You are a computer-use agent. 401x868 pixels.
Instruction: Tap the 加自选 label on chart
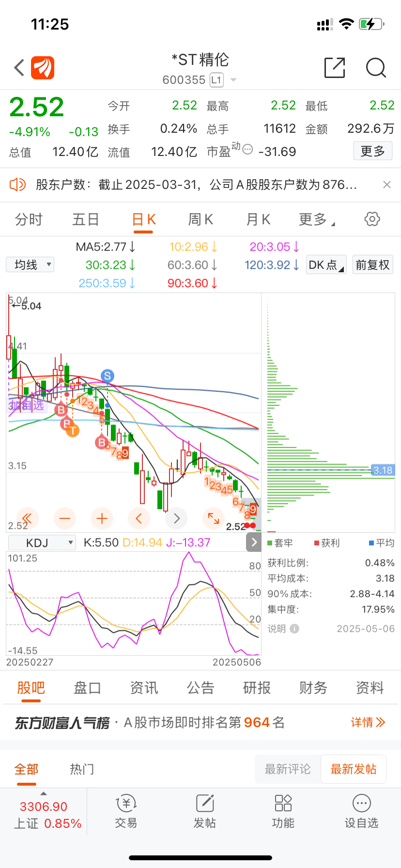pos(27,405)
